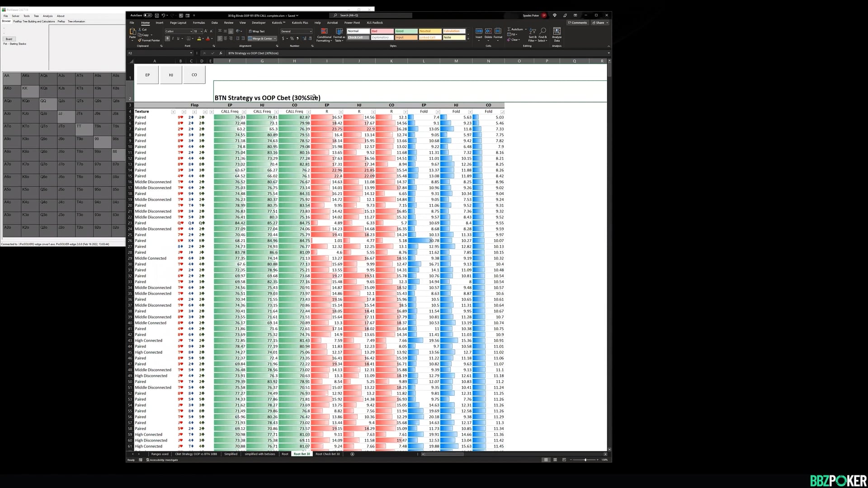Open the Analyze Data tool

click(x=557, y=31)
